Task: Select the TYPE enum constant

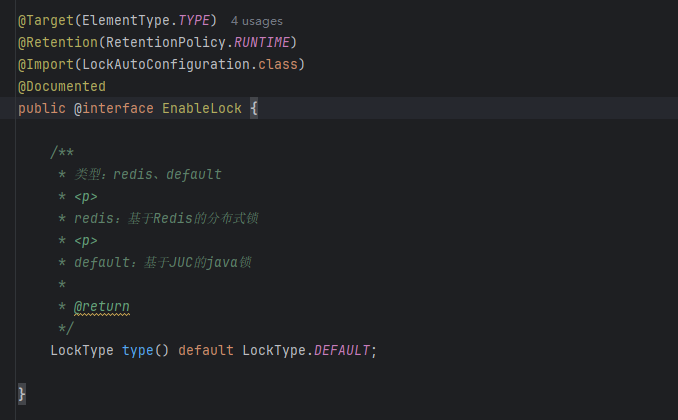Action: click(194, 20)
